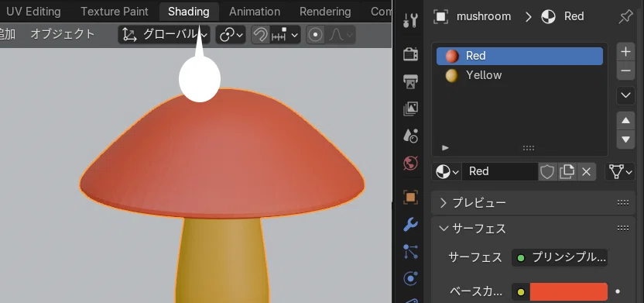
Task: Duplicate the Red material with new-copy icon
Action: coord(567,171)
